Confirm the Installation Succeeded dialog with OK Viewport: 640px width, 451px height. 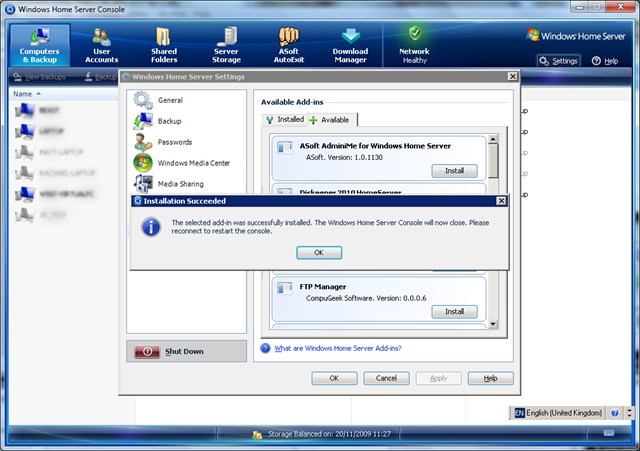point(319,253)
